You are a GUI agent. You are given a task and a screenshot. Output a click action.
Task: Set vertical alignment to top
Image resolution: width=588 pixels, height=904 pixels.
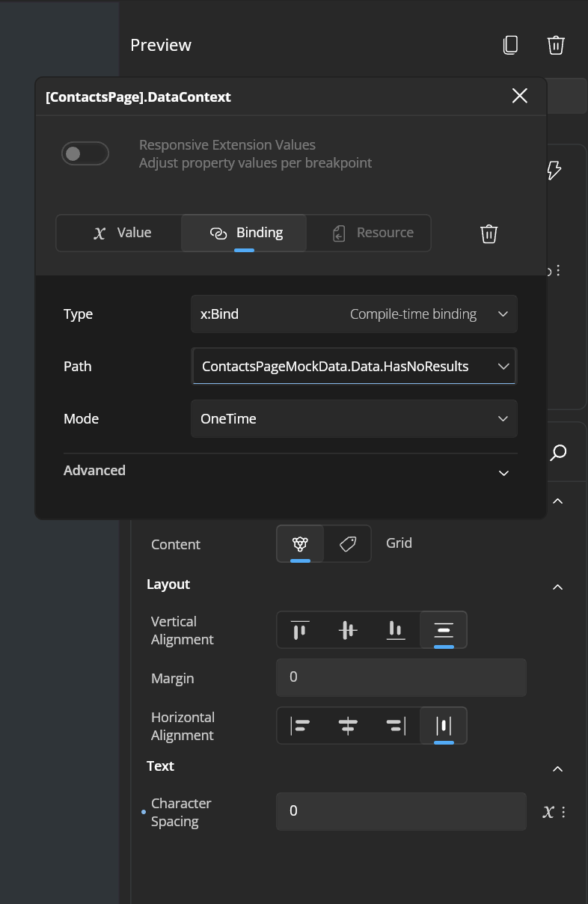(300, 630)
